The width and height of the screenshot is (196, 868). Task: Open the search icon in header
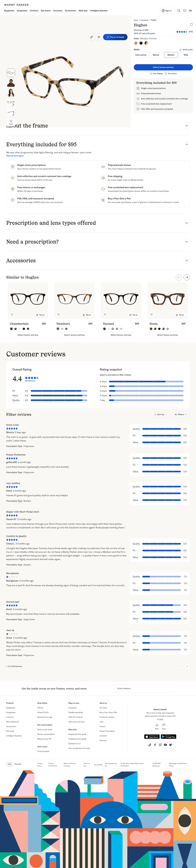179,11
